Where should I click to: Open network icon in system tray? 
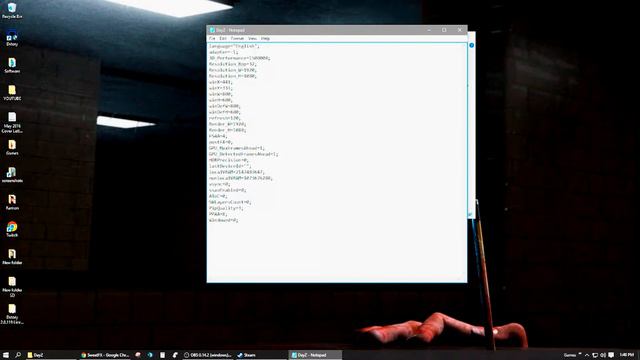pos(595,355)
